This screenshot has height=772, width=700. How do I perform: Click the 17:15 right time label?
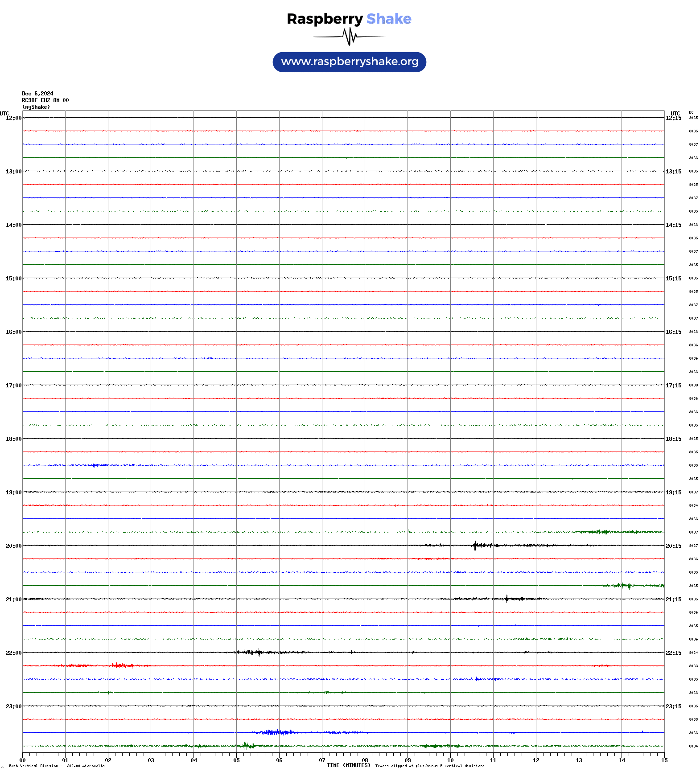(674, 386)
